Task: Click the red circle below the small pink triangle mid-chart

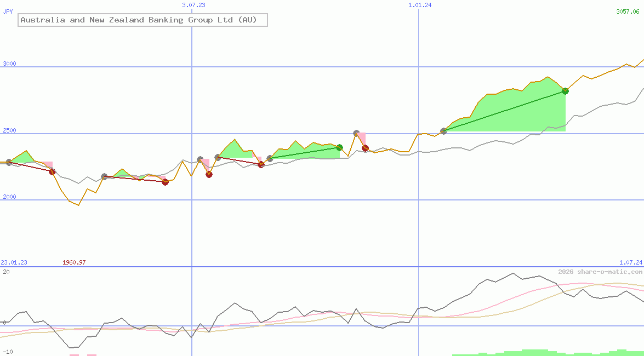Action: (x=261, y=164)
